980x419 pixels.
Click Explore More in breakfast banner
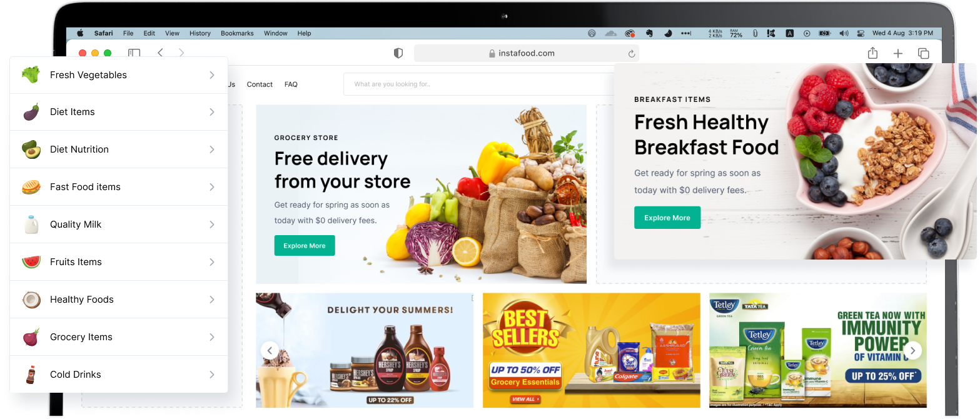667,218
